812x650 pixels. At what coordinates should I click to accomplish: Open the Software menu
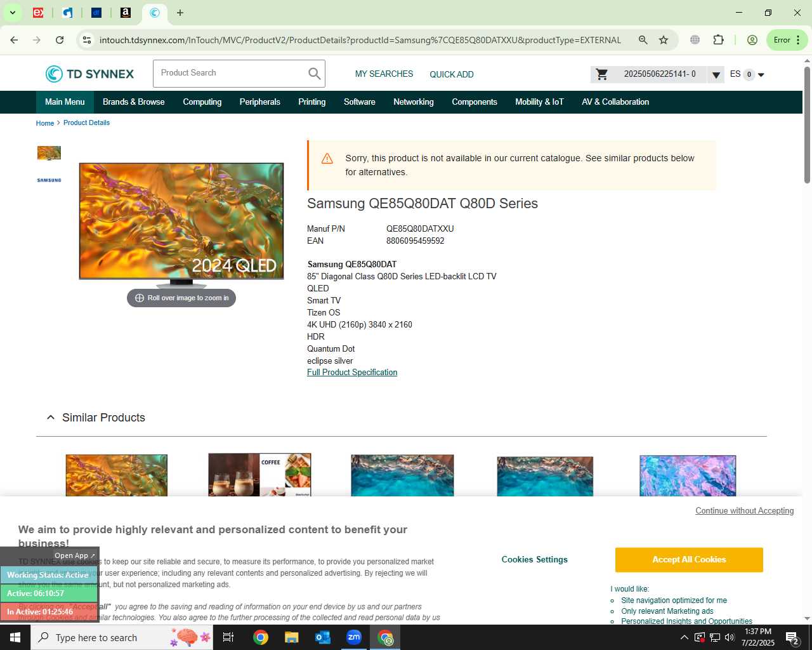click(x=360, y=102)
